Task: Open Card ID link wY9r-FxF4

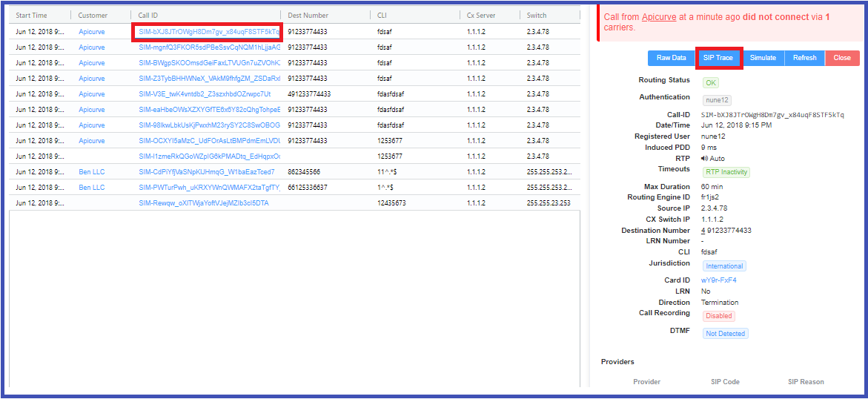Action: [718, 280]
